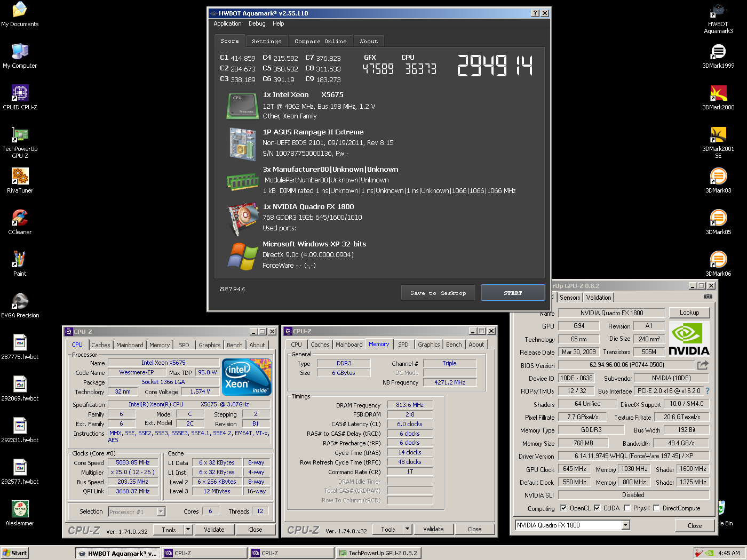Open the 3DMark06 desktop shortcut
Image resolution: width=747 pixels, height=560 pixels.
click(718, 263)
